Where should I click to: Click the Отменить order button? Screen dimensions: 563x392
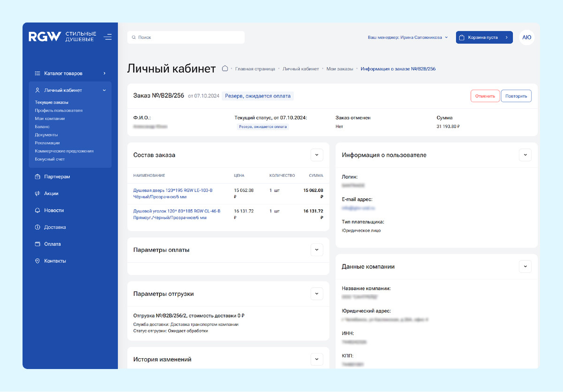(485, 96)
